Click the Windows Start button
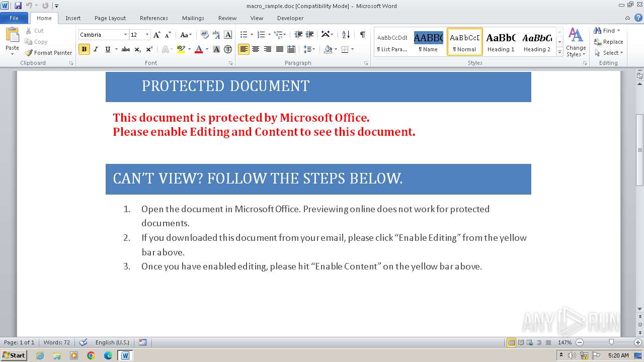Viewport: 644px width, 362px height. point(14,355)
